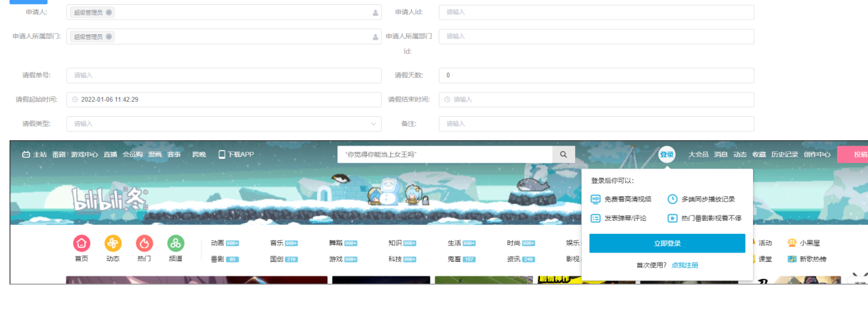
Task: Open the 知识 category link
Action: [x=395, y=243]
